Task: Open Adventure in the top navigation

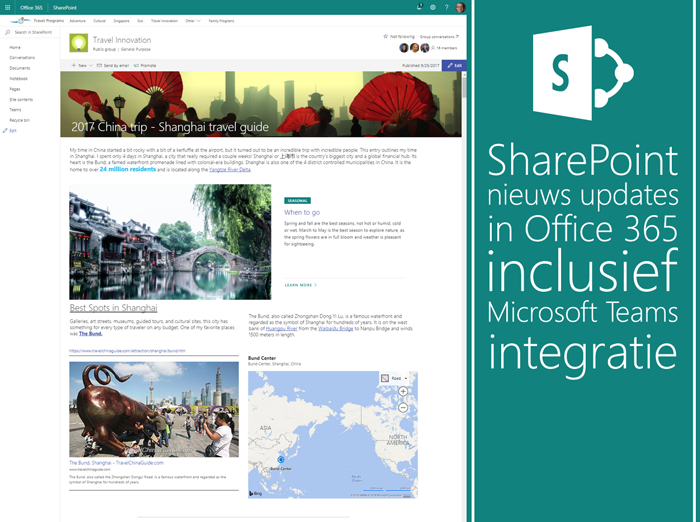Action: (x=78, y=21)
